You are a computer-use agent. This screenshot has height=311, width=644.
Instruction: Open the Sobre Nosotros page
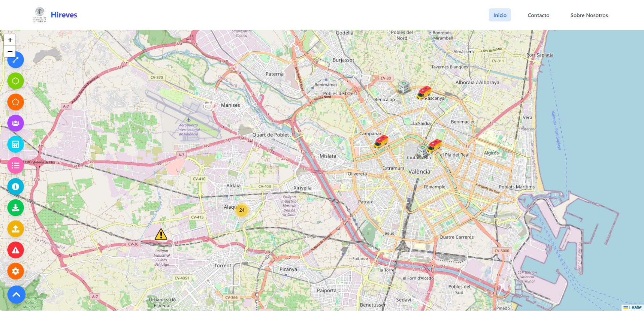coord(589,15)
